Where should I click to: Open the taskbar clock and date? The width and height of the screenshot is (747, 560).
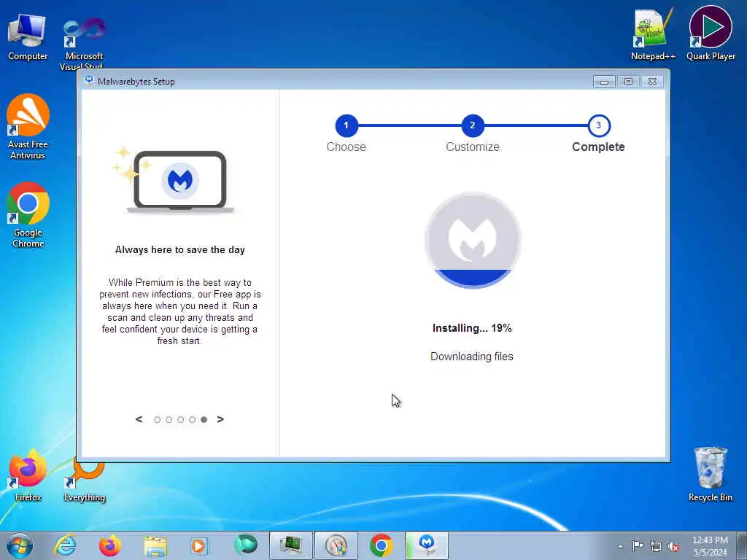click(710, 546)
